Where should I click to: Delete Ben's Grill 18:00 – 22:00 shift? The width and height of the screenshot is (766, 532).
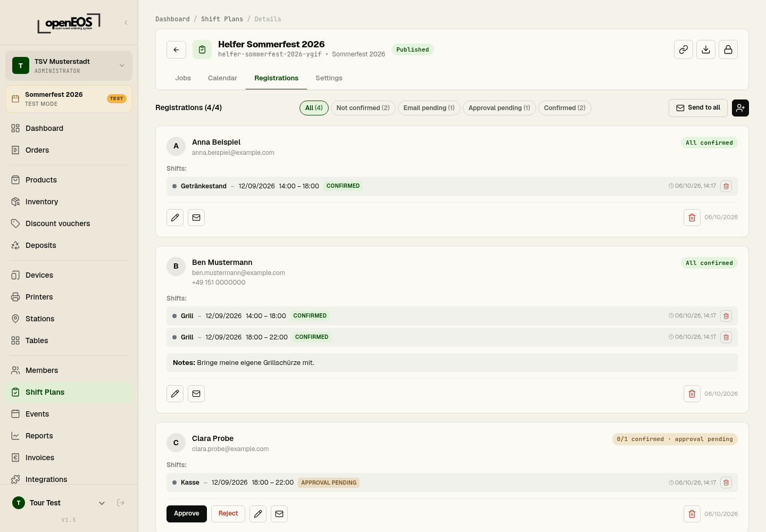coord(726,337)
